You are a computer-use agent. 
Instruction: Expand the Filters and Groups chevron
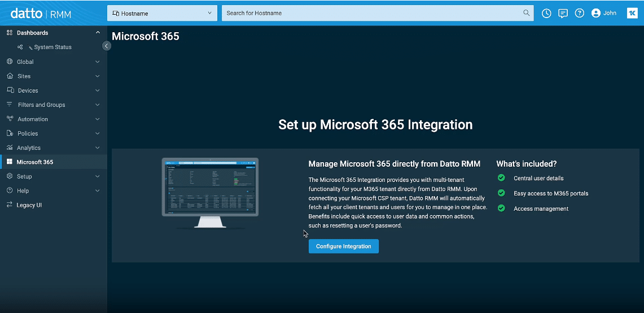(x=98, y=105)
